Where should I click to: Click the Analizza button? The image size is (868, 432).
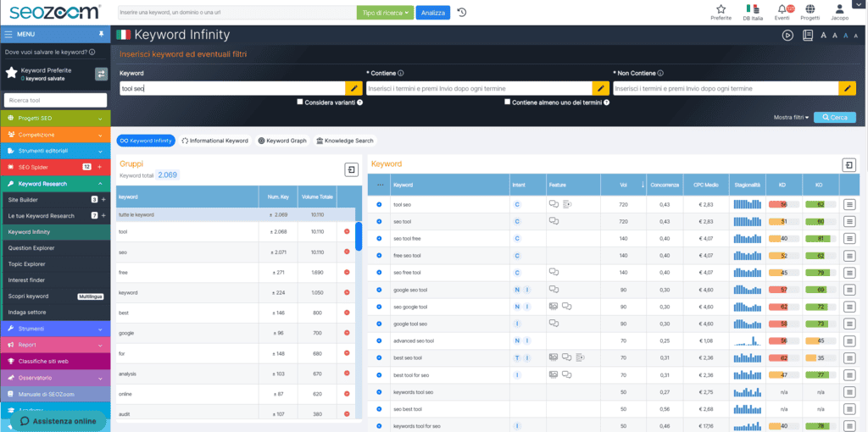pyautogui.click(x=433, y=12)
